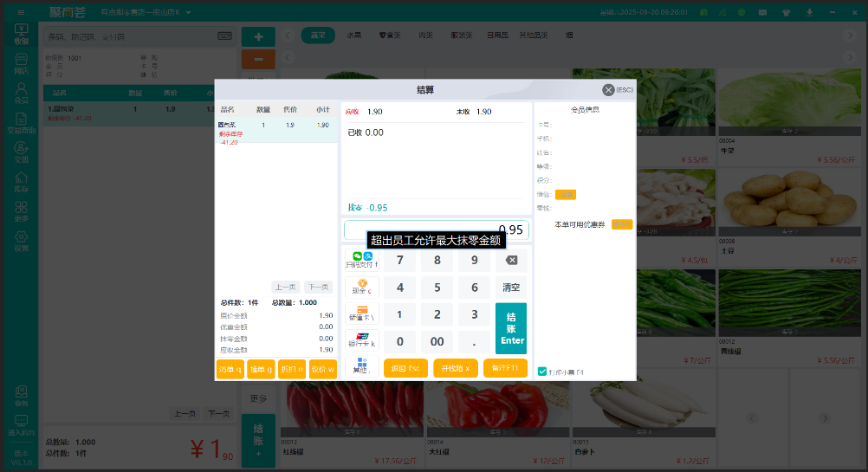Screen dimensions: 868x472
Task: Click the orange button next to 储值 in member info
Action: [x=566, y=195]
